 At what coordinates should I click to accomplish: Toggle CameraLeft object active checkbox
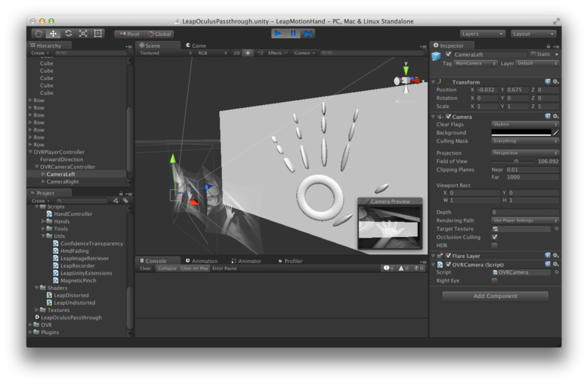(448, 54)
